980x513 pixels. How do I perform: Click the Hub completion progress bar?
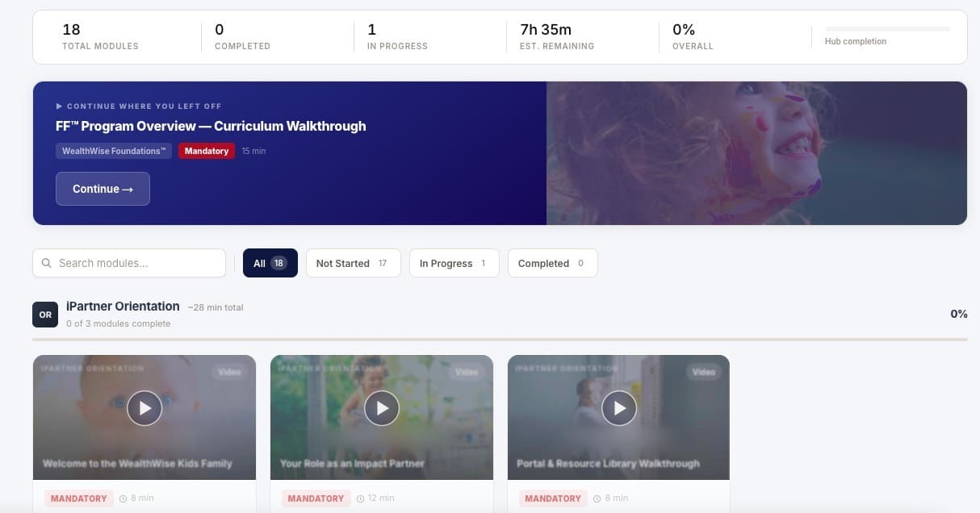click(x=887, y=29)
